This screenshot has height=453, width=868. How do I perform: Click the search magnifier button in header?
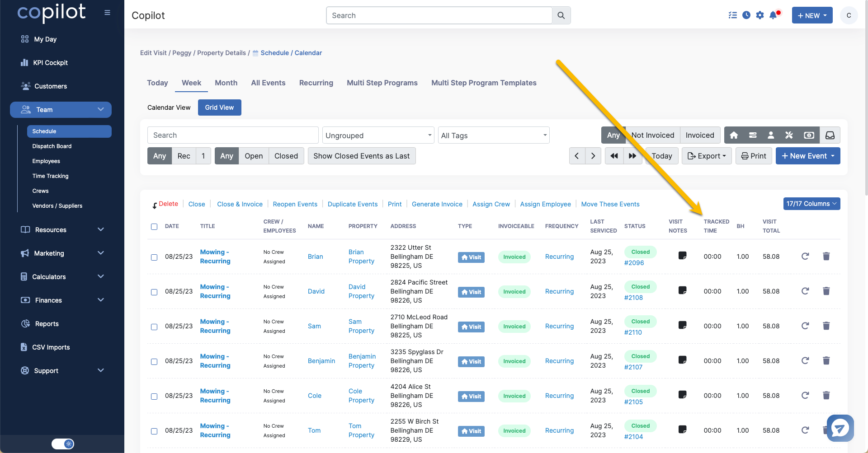561,15
